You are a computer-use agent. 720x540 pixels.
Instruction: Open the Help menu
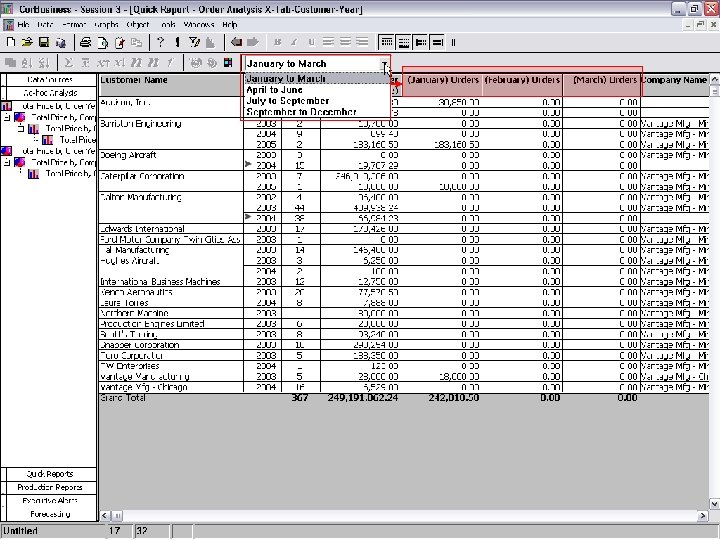coord(230,24)
